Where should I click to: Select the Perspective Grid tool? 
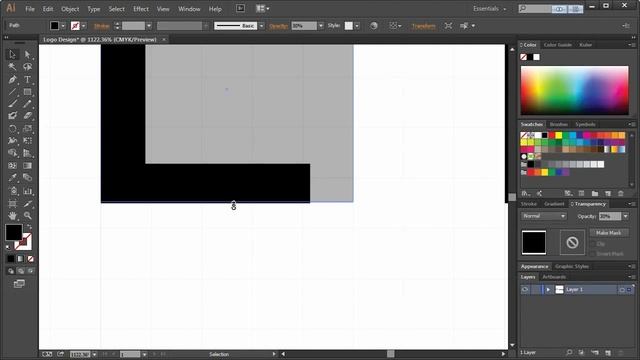pos(27,153)
